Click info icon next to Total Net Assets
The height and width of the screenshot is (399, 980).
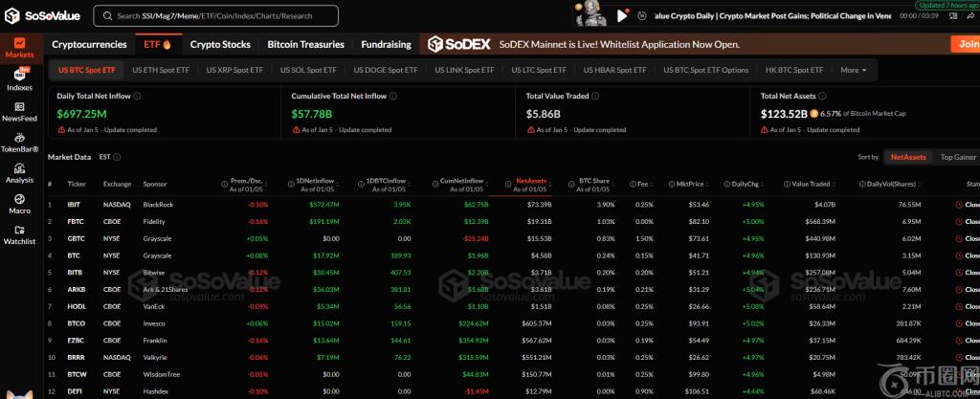821,96
